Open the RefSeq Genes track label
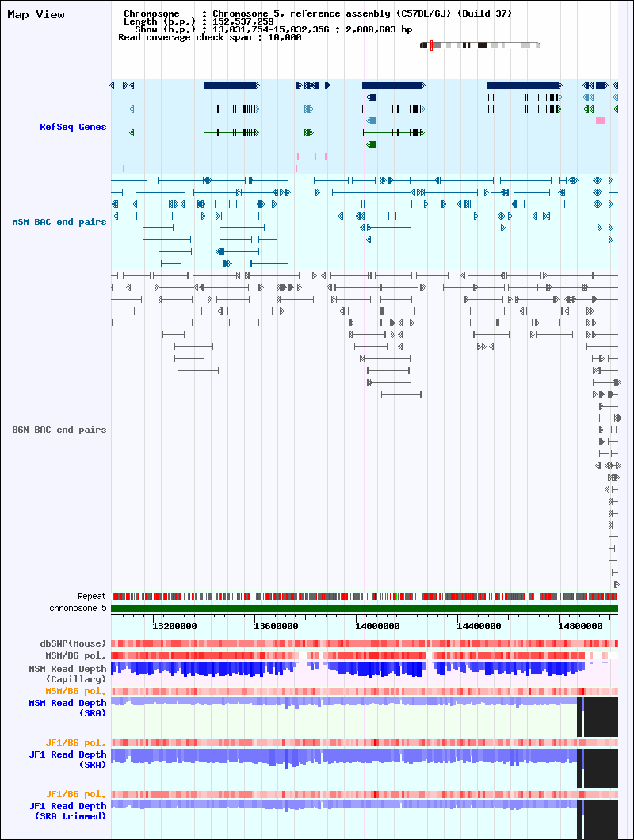Screen dimensions: 634x840 (x=73, y=127)
